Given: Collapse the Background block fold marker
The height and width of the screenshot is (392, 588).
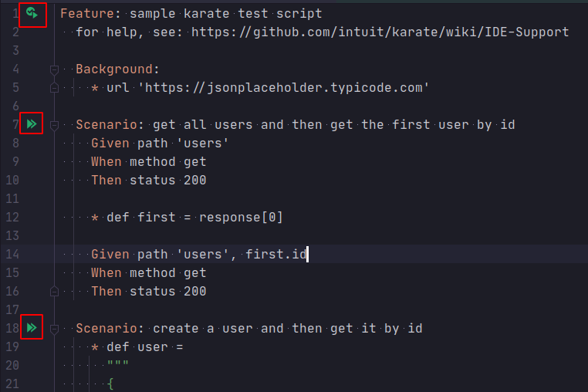Looking at the screenshot, I should 54,69.
